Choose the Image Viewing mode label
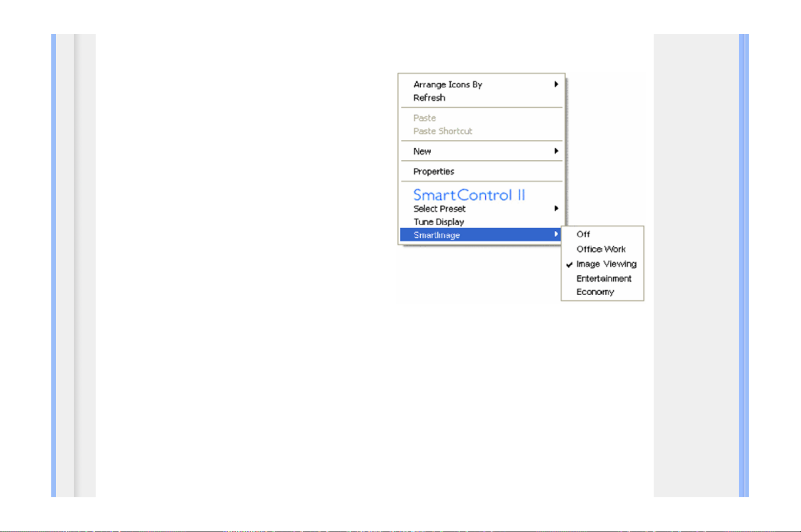 tap(606, 264)
